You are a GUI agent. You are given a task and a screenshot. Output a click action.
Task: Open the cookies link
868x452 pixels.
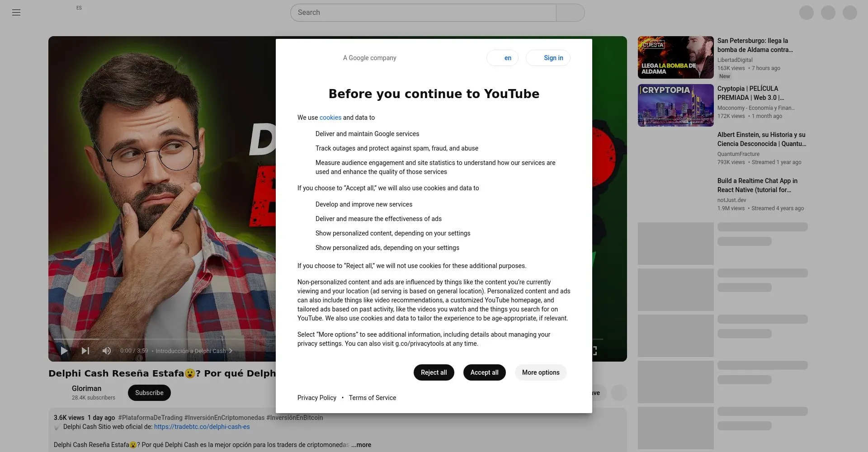coord(330,118)
